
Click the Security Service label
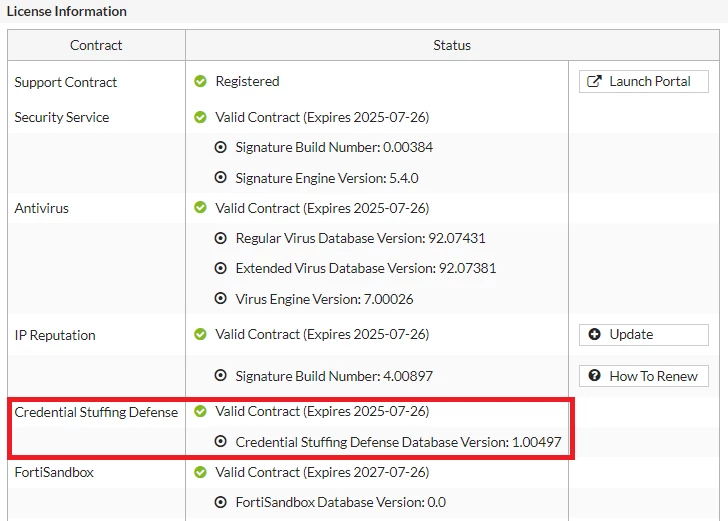pyautogui.click(x=62, y=117)
